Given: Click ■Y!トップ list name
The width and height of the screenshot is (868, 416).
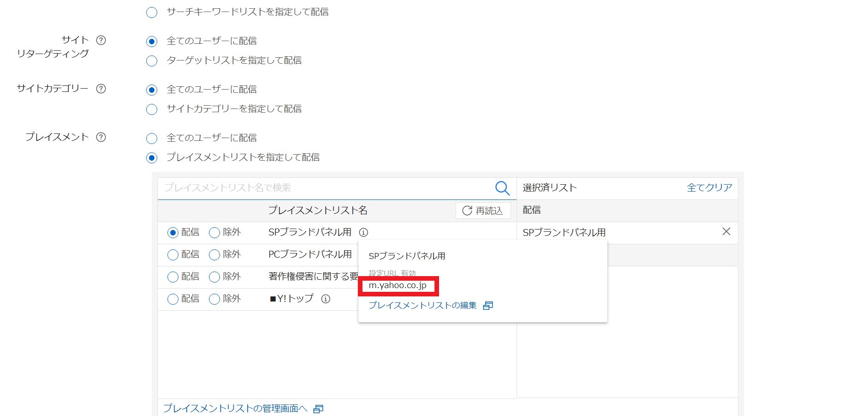Looking at the screenshot, I should point(291,299).
